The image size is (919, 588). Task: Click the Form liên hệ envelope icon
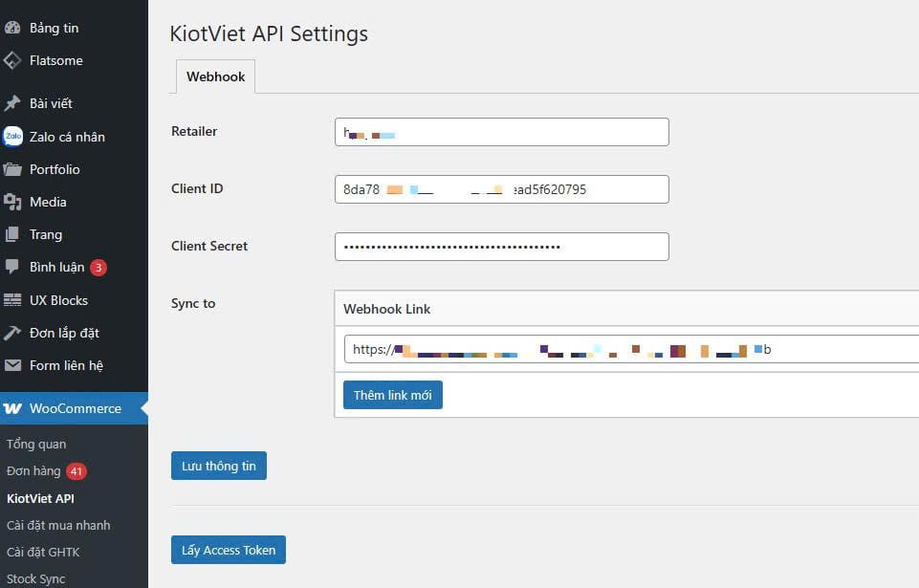[x=12, y=365]
